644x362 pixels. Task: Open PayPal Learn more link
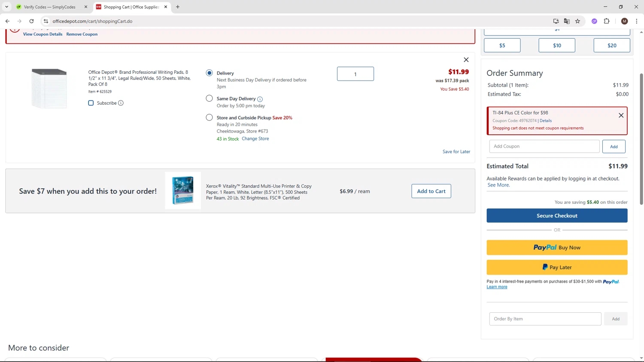497,287
